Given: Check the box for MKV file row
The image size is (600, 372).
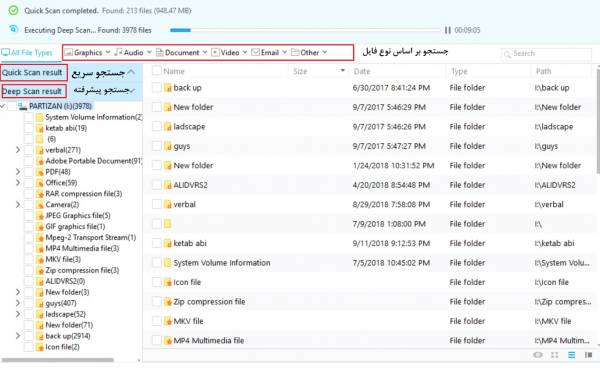Looking at the screenshot, I should [x=157, y=321].
